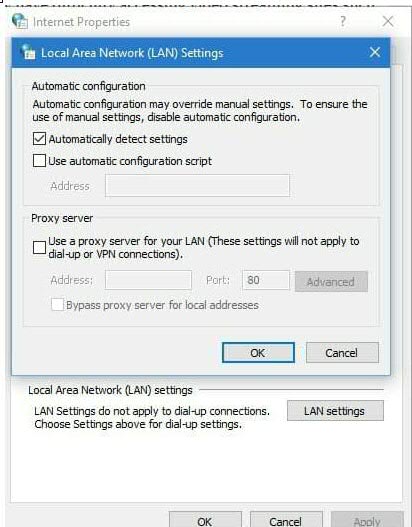Cancel the LAN Settings dialog
The width and height of the screenshot is (412, 527).
[342, 353]
